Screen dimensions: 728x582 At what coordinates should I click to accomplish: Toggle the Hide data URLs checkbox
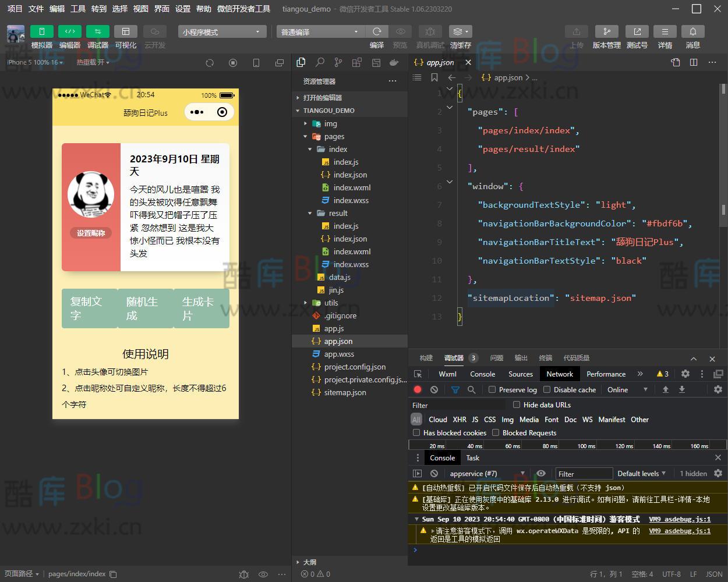click(517, 404)
